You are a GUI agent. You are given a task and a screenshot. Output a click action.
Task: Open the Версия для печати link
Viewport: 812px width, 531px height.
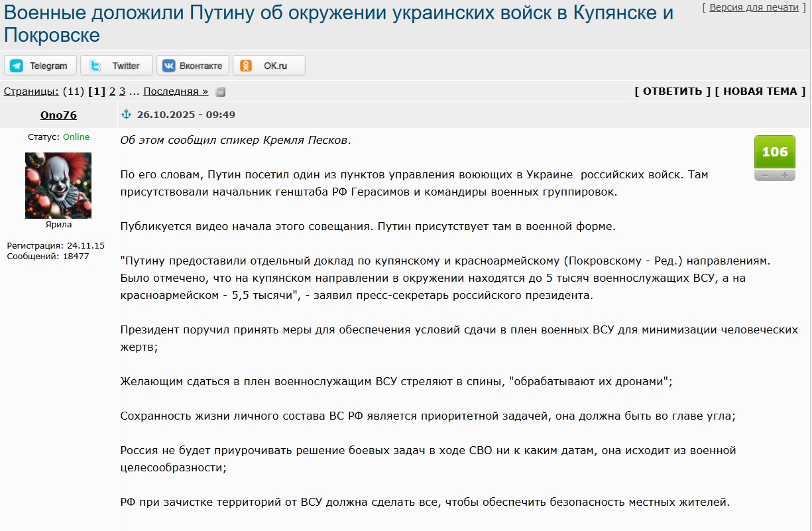(754, 7)
